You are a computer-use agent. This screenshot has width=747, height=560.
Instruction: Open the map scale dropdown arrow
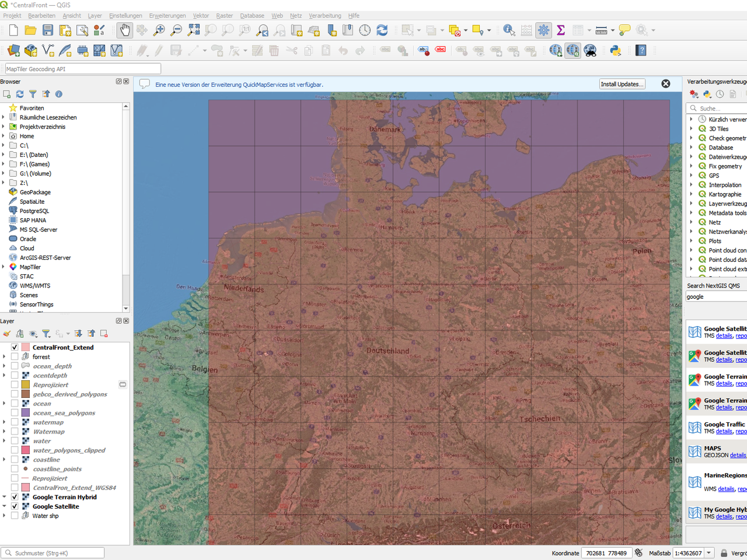coord(709,553)
